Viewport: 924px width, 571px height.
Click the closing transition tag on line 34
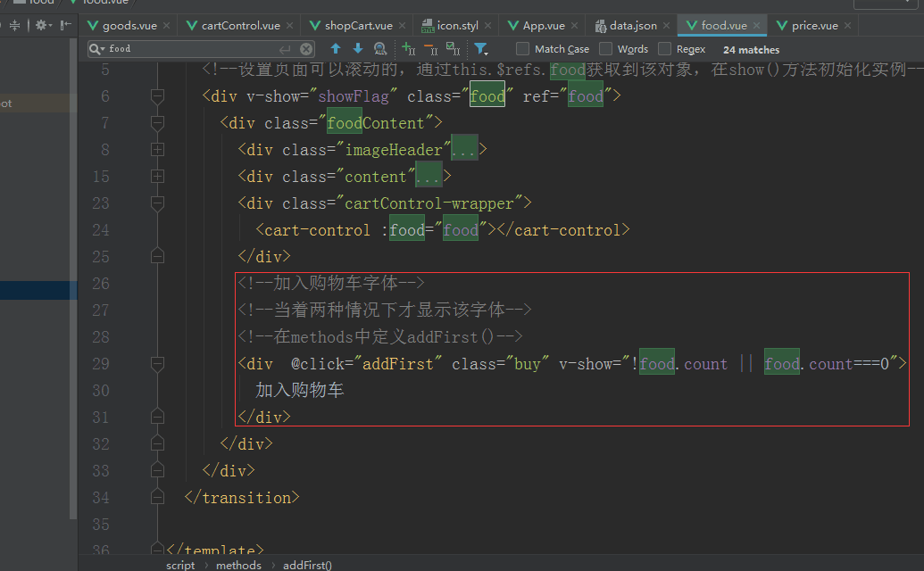click(x=242, y=498)
